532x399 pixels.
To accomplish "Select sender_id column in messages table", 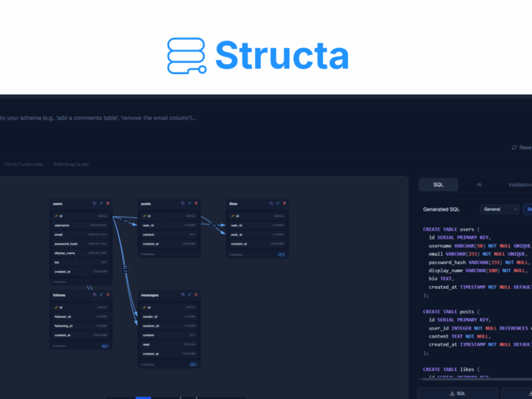I will coord(169,316).
